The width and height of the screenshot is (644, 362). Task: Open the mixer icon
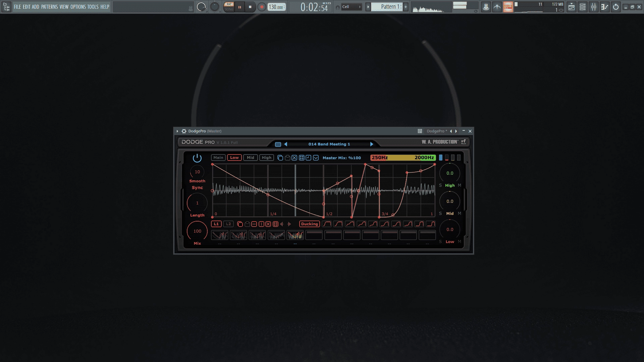click(x=594, y=7)
